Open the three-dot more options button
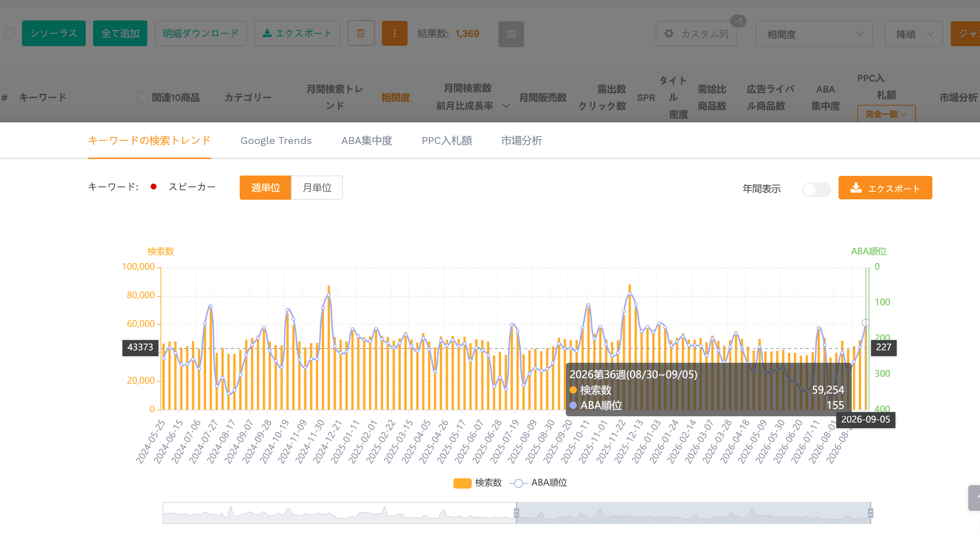Viewport: 980px width, 535px height. 394,33
